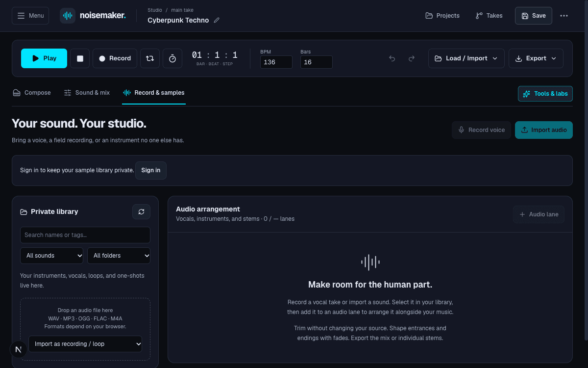The height and width of the screenshot is (368, 588).
Task: Switch to the Sound & mix tab
Action: (87, 93)
